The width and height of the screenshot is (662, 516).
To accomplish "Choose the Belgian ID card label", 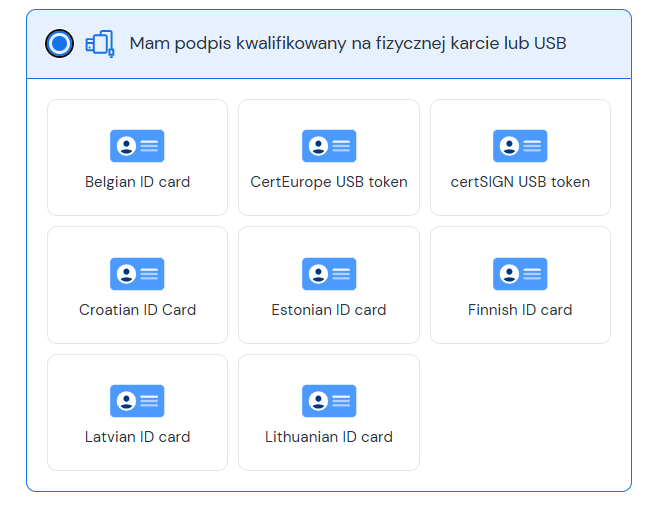I will [x=138, y=182].
